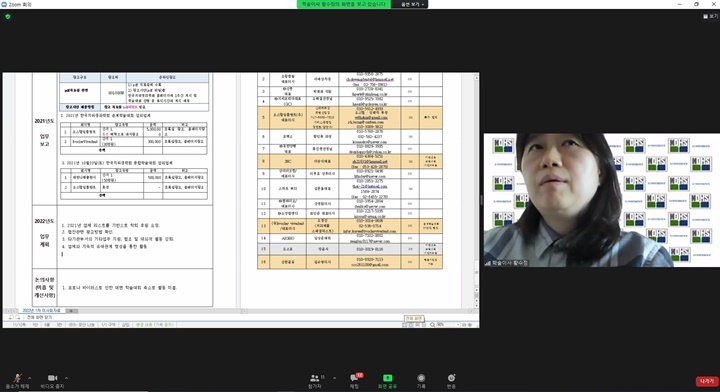Expand the audio options arrow beside the microphone
Viewport: 720px width, 392px height.
(x=30, y=378)
